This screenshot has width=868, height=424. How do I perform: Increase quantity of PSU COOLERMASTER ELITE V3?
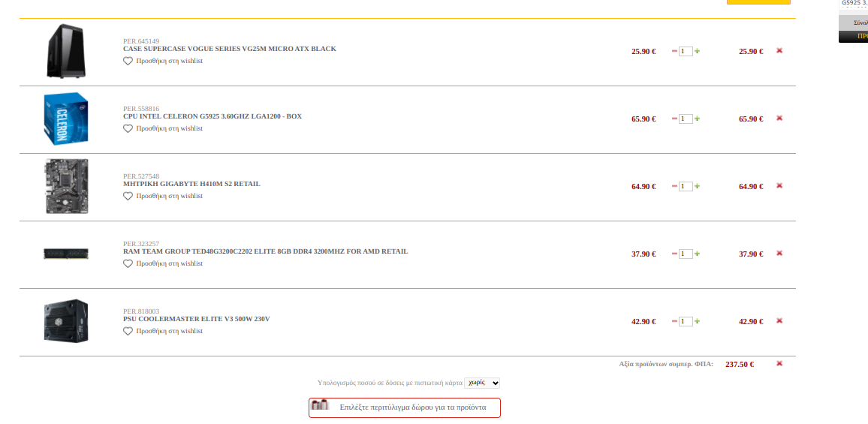click(x=697, y=321)
